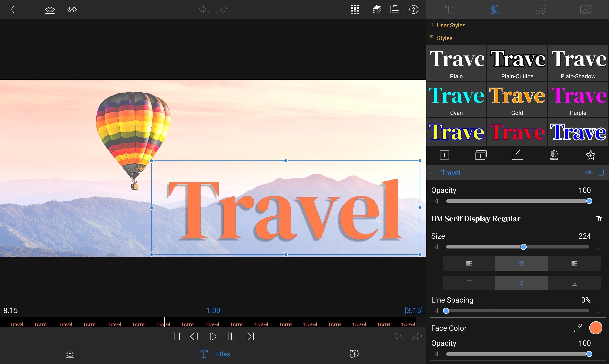The height and width of the screenshot is (364, 609).
Task: Open the grid view icon
Action: (355, 10)
